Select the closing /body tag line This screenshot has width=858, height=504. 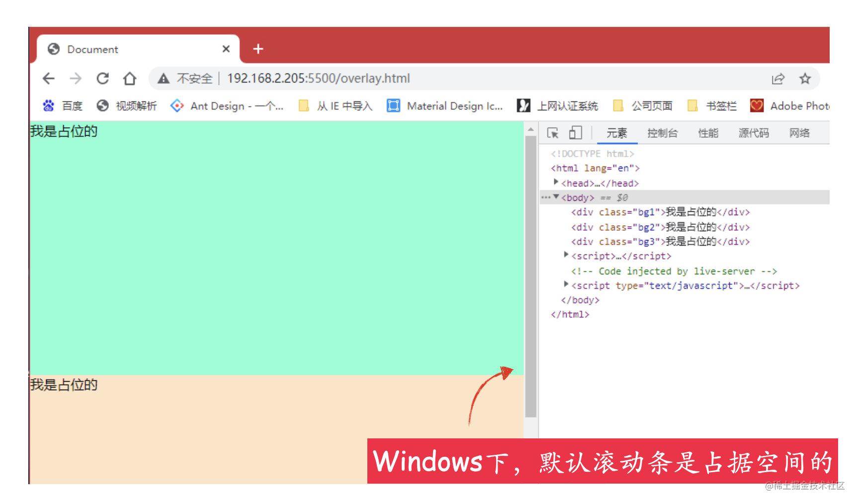(x=580, y=300)
